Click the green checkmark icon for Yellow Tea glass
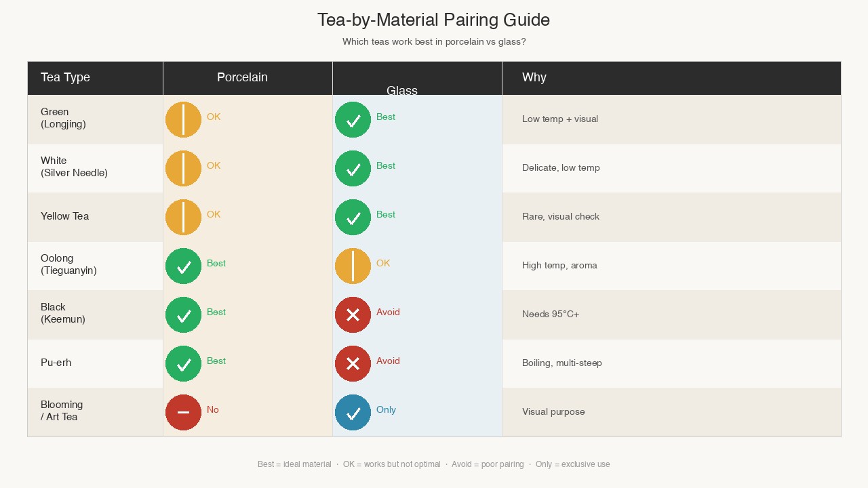 click(353, 217)
